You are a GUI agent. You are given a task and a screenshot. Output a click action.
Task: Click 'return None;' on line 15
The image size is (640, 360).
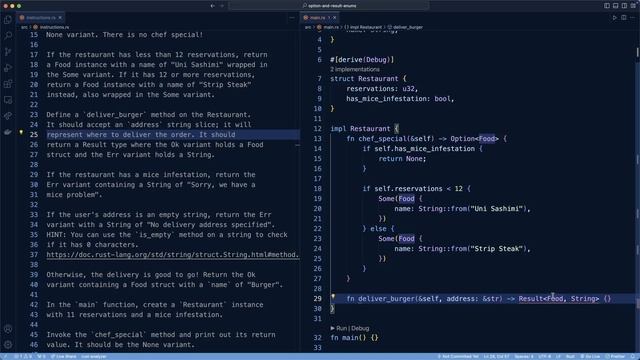[x=402, y=159]
